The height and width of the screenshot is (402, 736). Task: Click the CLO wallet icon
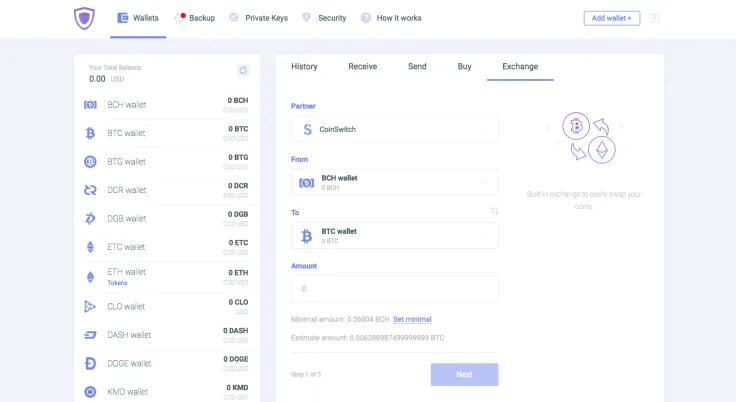coord(90,307)
